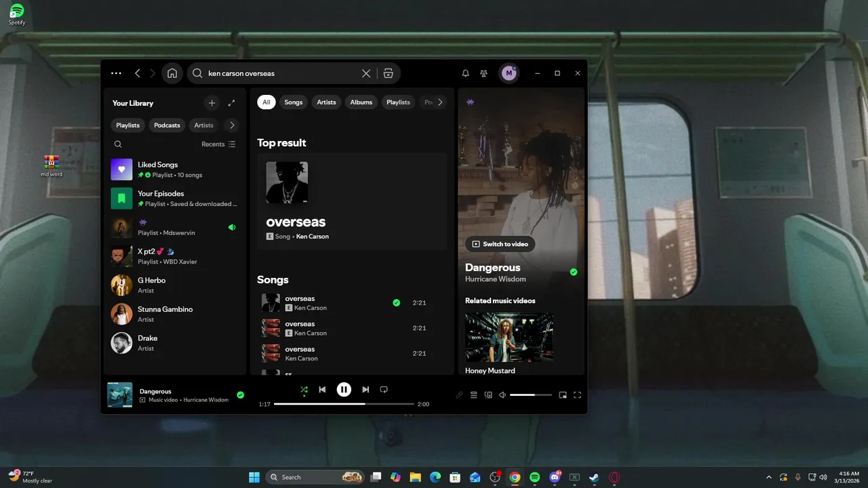Filter library by Playlists

coord(127,125)
